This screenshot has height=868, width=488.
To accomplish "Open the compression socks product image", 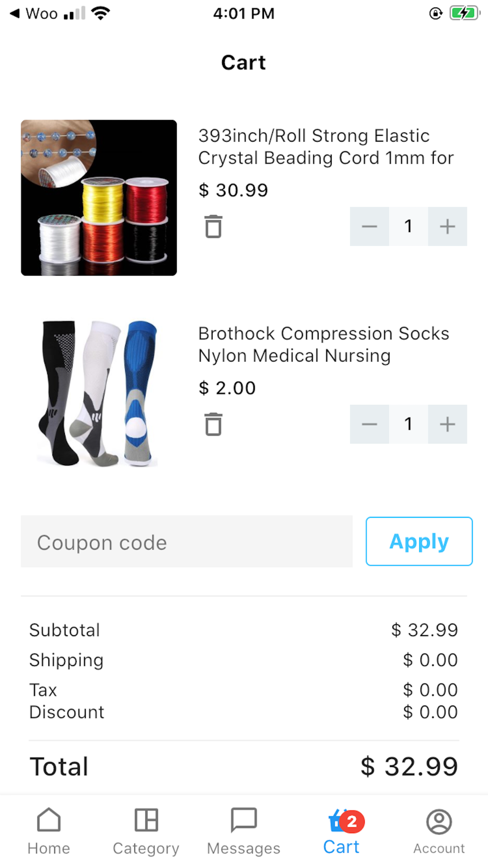I will click(x=99, y=393).
